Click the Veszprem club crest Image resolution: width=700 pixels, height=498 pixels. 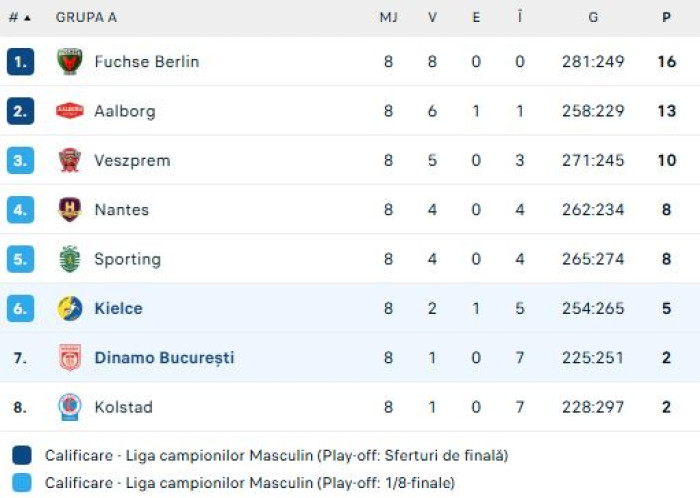pyautogui.click(x=69, y=160)
